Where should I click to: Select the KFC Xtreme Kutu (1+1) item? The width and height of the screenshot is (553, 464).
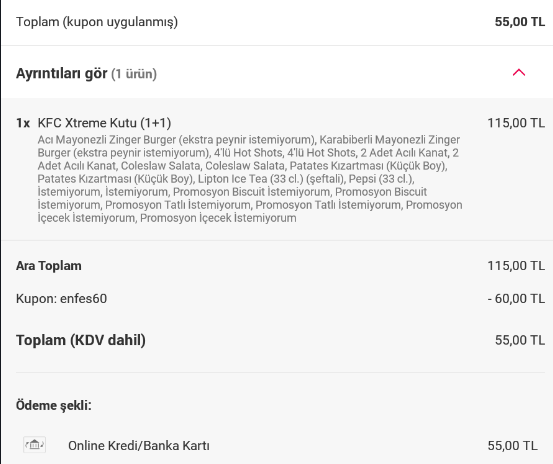click(x=104, y=123)
